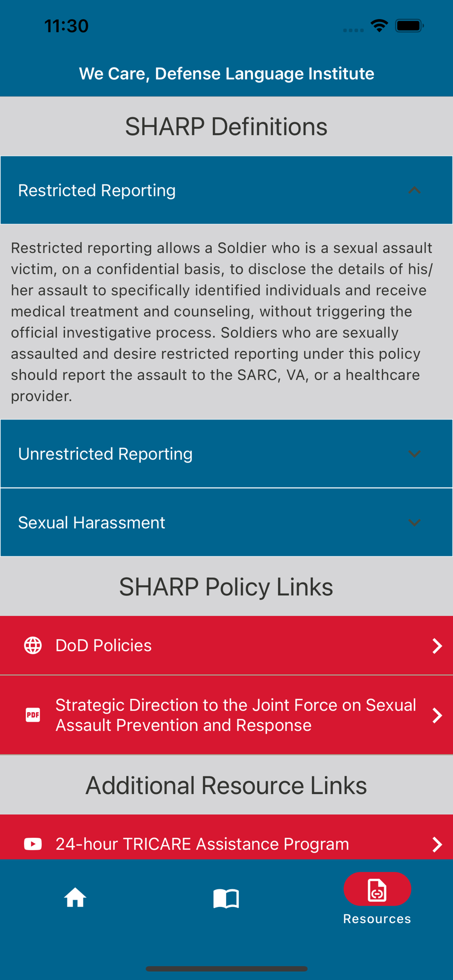This screenshot has width=453, height=980.
Task: Collapse the Restricted Reporting chevron
Action: (x=414, y=190)
